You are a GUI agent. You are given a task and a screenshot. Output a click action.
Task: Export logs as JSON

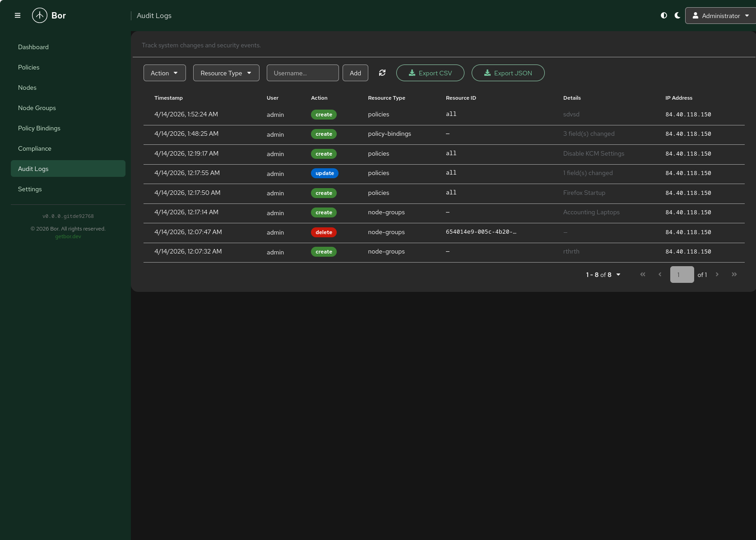coord(508,73)
